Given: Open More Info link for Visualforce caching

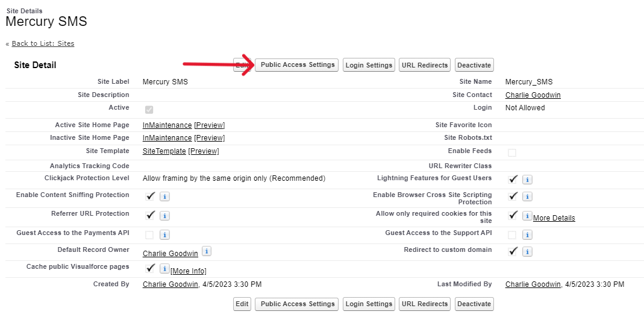Looking at the screenshot, I should [188, 271].
